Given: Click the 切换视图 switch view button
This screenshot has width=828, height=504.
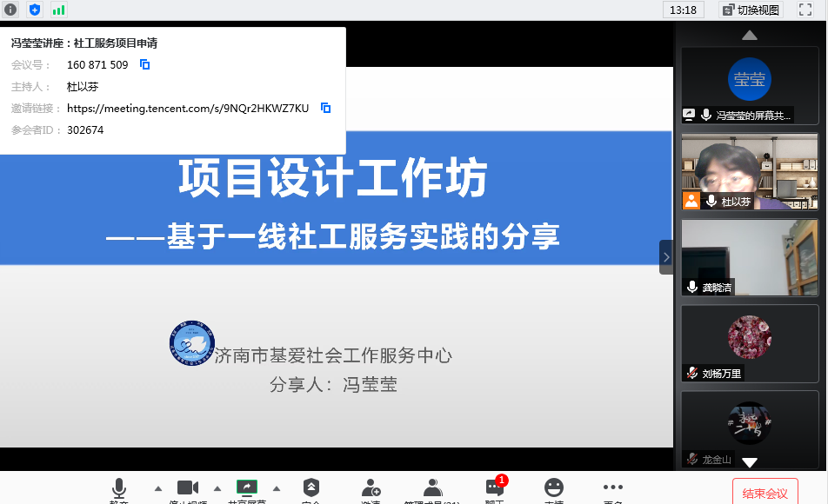Looking at the screenshot, I should pos(751,10).
